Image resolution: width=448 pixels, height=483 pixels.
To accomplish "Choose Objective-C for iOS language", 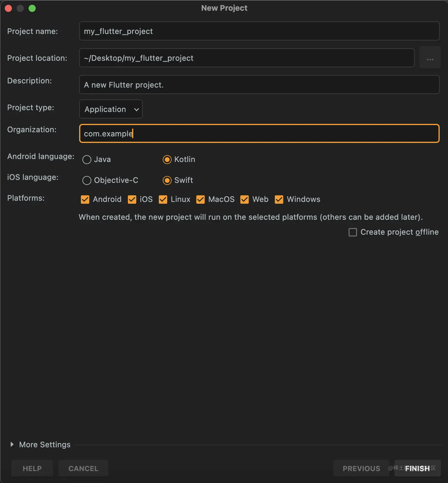I will 87,180.
